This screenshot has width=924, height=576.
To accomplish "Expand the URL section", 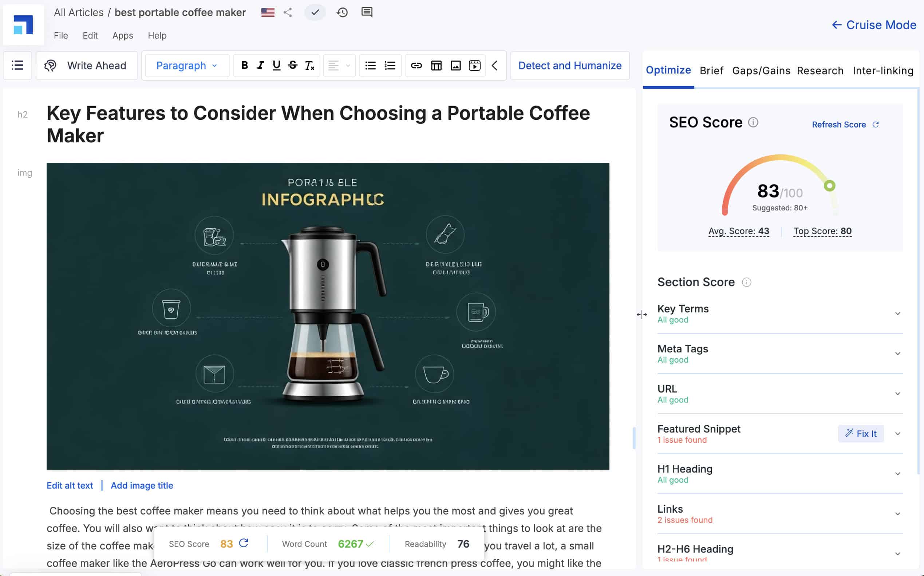I will point(898,394).
